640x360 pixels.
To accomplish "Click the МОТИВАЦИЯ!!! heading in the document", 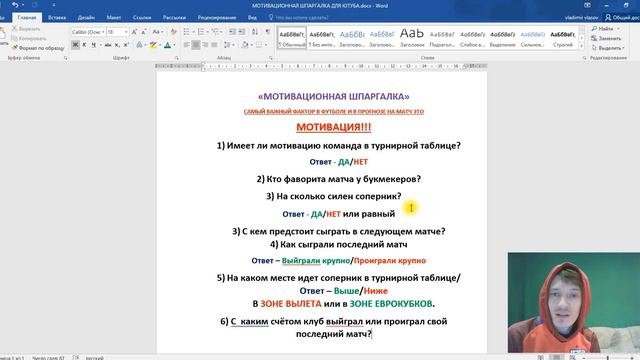I will 333,127.
